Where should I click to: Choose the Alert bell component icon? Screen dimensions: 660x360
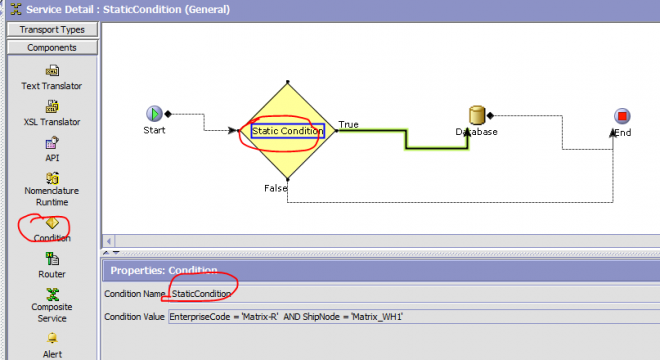[x=52, y=338]
